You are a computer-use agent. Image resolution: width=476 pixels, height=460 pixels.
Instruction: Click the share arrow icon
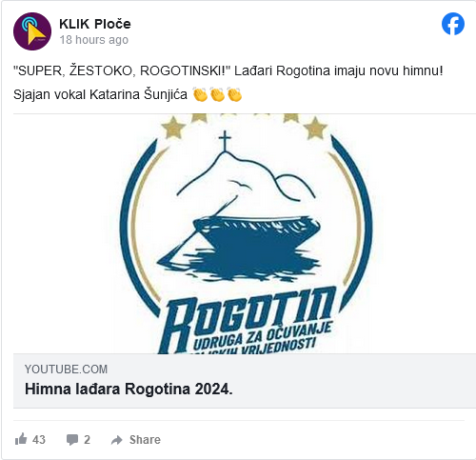(117, 440)
